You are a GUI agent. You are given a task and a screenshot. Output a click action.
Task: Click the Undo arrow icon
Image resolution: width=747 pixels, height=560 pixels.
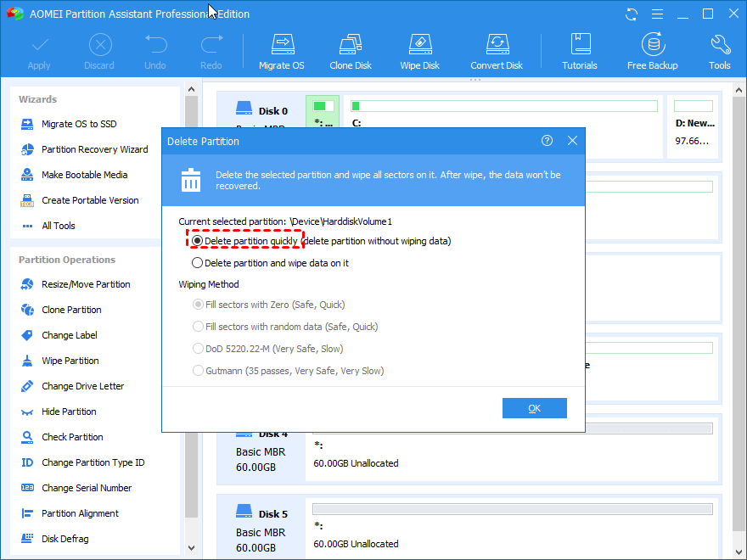[x=155, y=45]
